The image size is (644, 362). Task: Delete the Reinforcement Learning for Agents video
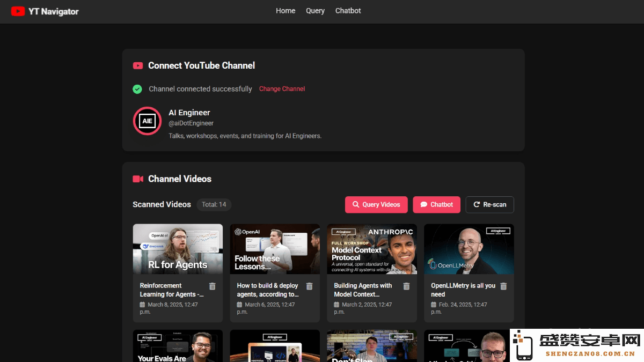point(212,286)
